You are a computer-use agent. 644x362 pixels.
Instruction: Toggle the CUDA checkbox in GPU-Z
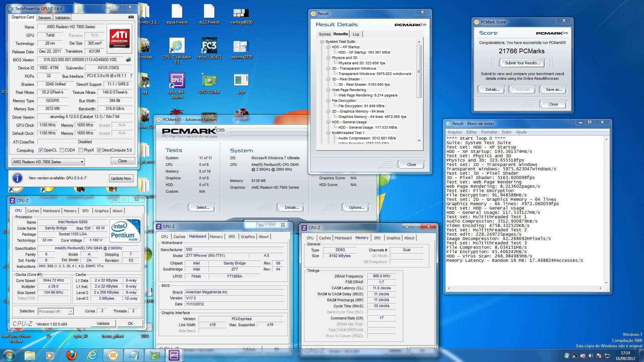(61, 150)
